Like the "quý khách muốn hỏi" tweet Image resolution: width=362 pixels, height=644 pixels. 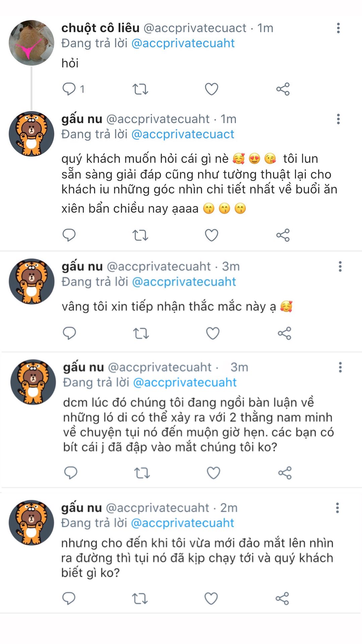(212, 235)
